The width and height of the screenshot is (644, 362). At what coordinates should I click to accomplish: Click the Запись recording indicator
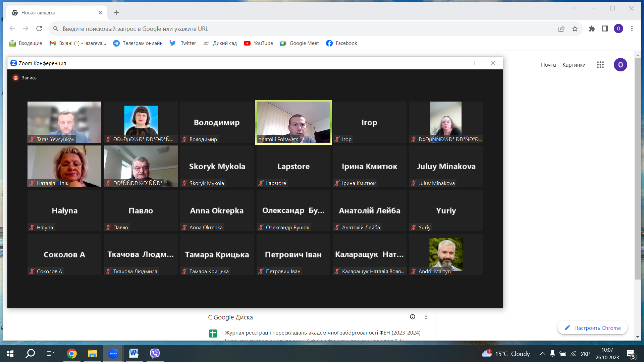tap(25, 78)
